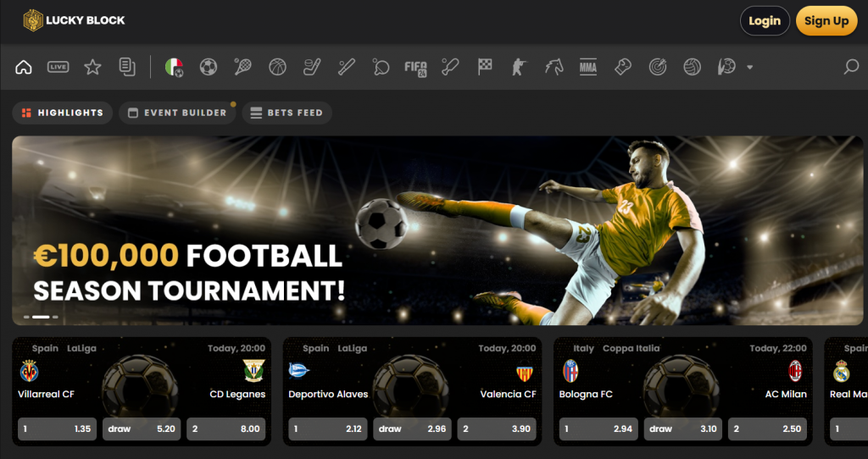The width and height of the screenshot is (868, 459).
Task: Click the Sign Up button
Action: [826, 21]
